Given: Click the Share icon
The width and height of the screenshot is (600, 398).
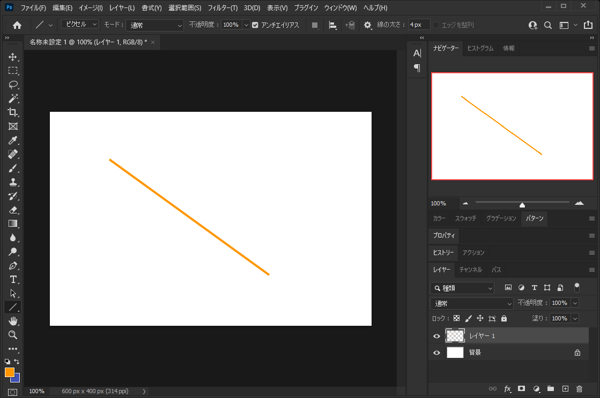Looking at the screenshot, I should pyautogui.click(x=588, y=25).
